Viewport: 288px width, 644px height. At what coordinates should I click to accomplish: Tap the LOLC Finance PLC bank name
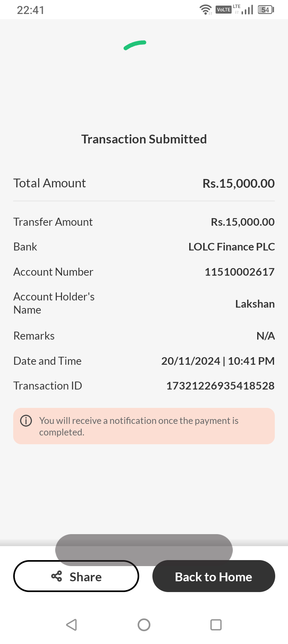(x=232, y=246)
